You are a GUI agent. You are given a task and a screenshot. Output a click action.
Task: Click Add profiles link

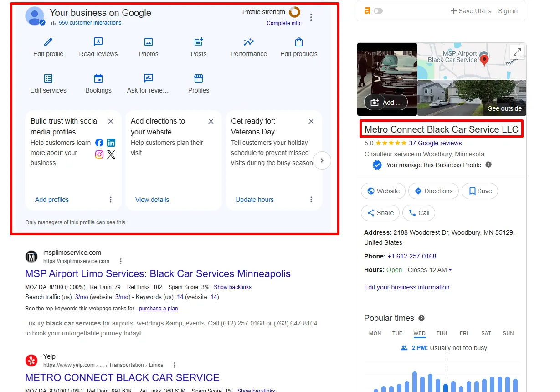pos(52,200)
